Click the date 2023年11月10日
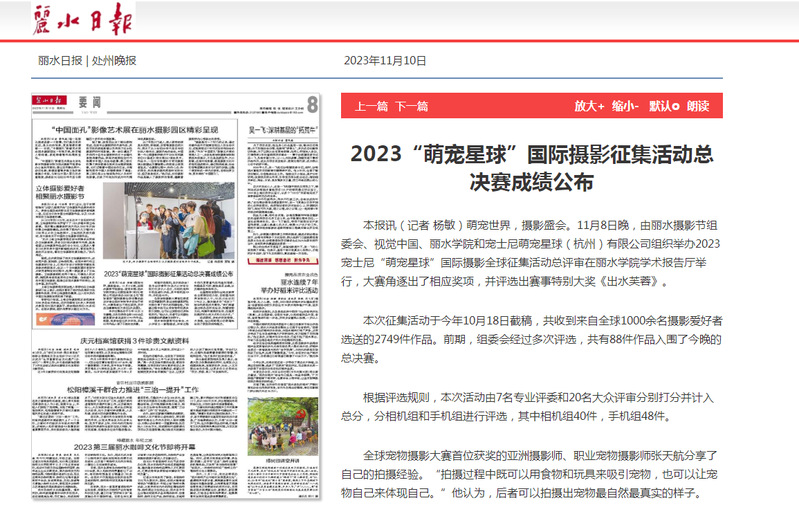Screen dimensions: 799x505 [385, 60]
